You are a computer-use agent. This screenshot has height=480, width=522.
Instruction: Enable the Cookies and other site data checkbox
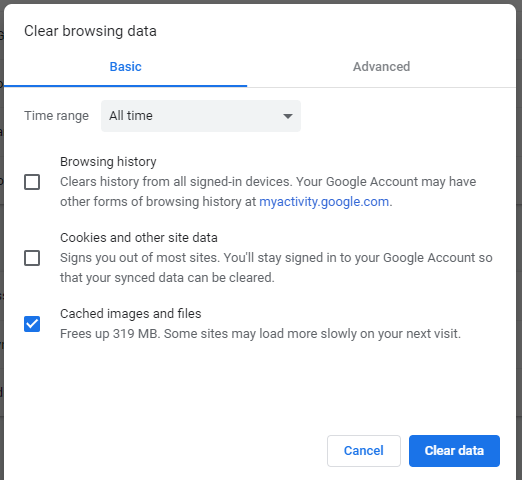point(32,258)
